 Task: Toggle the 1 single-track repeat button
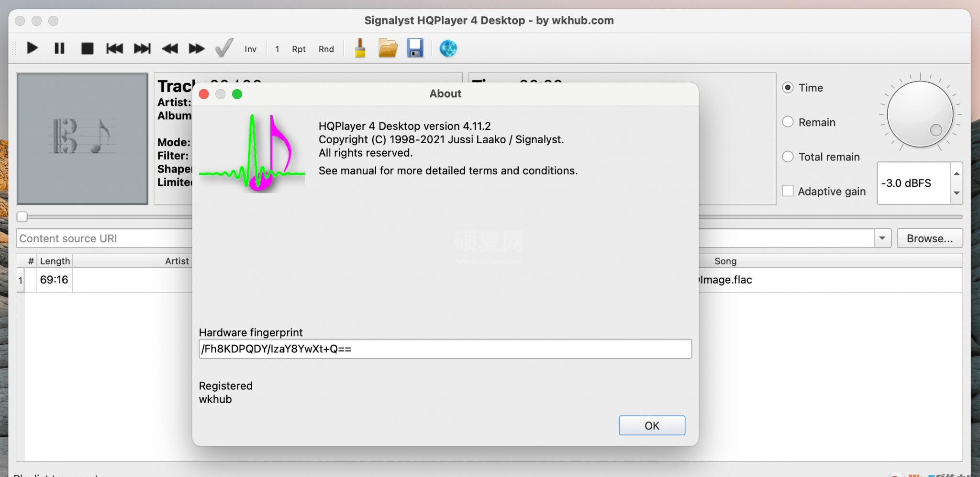277,49
